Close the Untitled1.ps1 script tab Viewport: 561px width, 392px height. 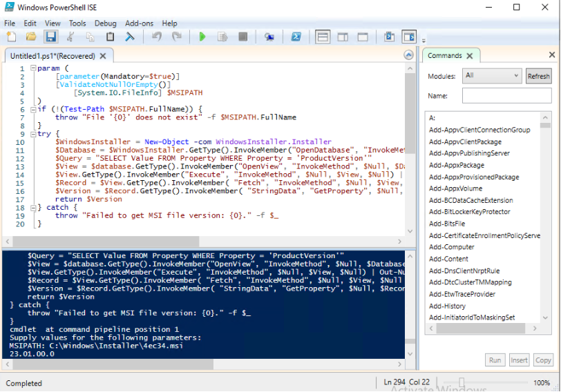coord(103,56)
